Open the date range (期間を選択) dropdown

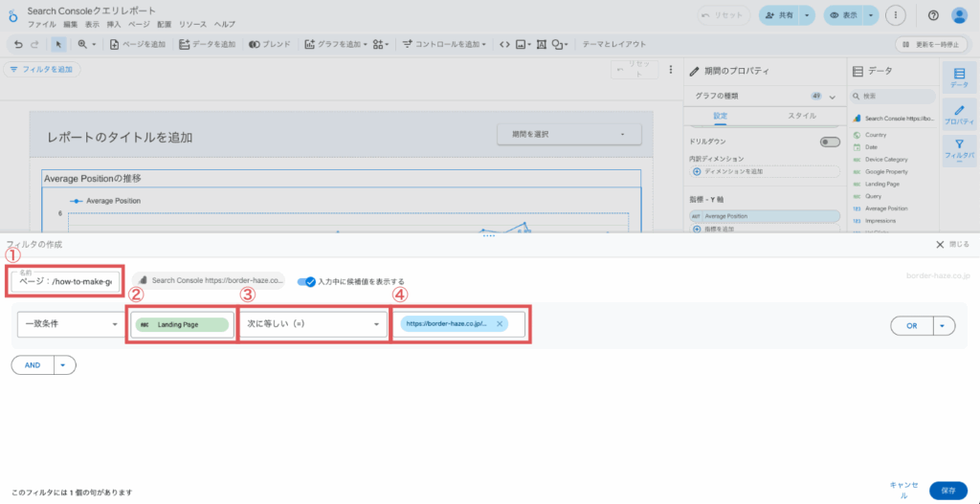569,134
